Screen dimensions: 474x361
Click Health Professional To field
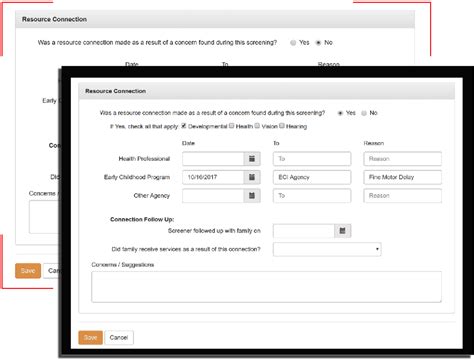[x=312, y=159]
